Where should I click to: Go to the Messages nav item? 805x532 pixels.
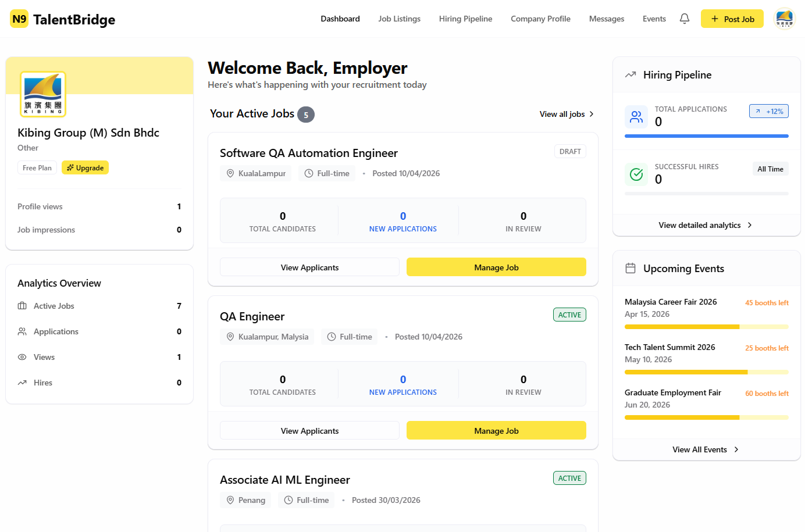pos(606,19)
